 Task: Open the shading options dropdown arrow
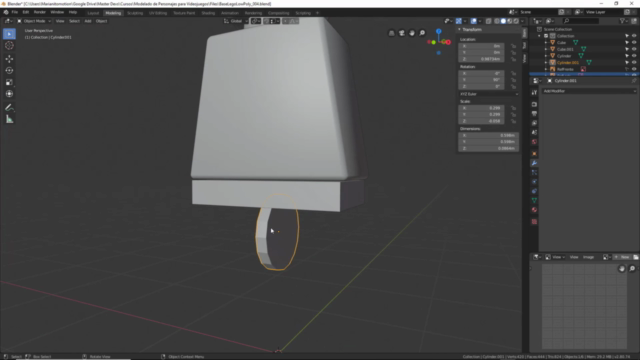522,21
